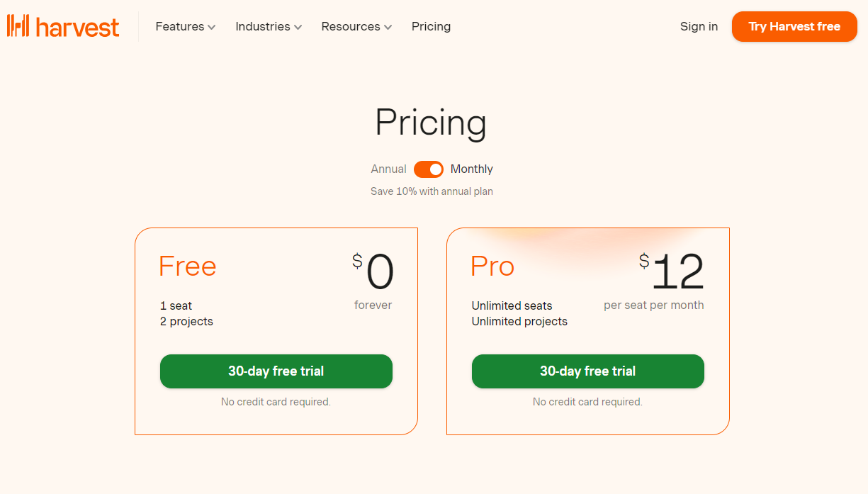This screenshot has height=494, width=868.
Task: Select the Annual billing label
Action: [388, 169]
